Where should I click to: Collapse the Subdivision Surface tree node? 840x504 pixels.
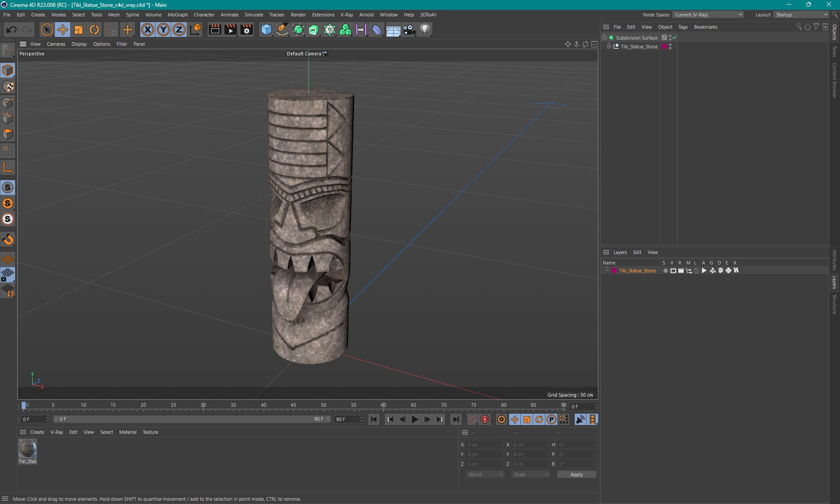[605, 37]
